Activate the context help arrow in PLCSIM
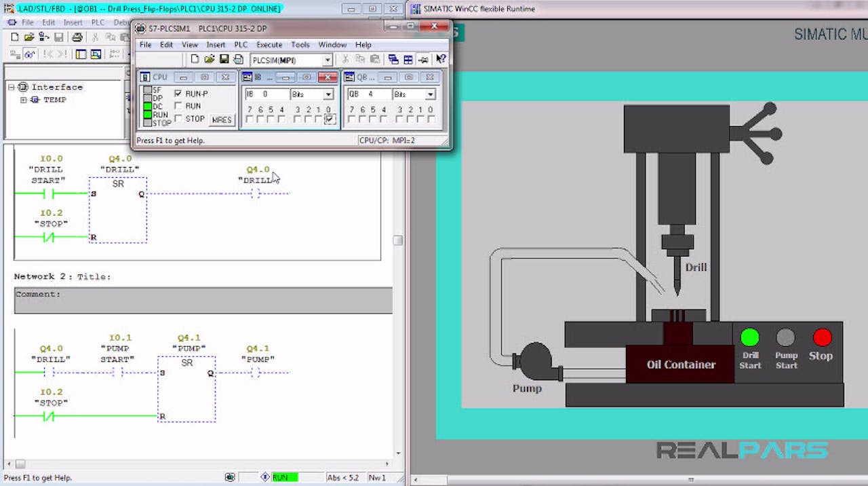Image resolution: width=868 pixels, height=486 pixels. [439, 59]
